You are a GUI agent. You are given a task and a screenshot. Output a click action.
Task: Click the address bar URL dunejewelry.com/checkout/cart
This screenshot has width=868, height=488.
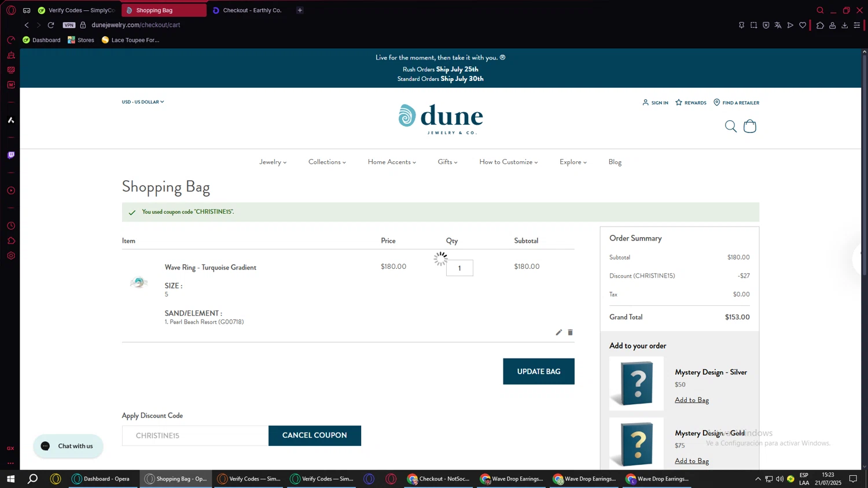click(136, 25)
